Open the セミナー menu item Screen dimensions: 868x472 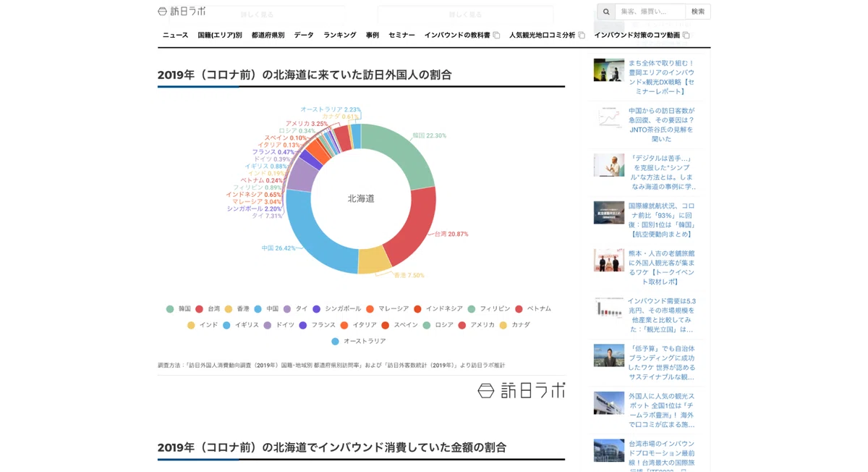pyautogui.click(x=401, y=35)
